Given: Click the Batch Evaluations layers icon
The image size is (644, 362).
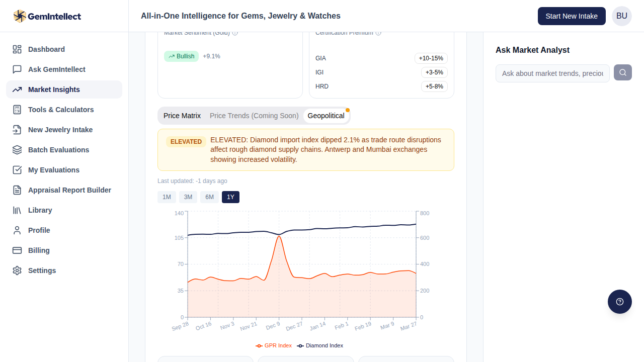Looking at the screenshot, I should (x=17, y=150).
